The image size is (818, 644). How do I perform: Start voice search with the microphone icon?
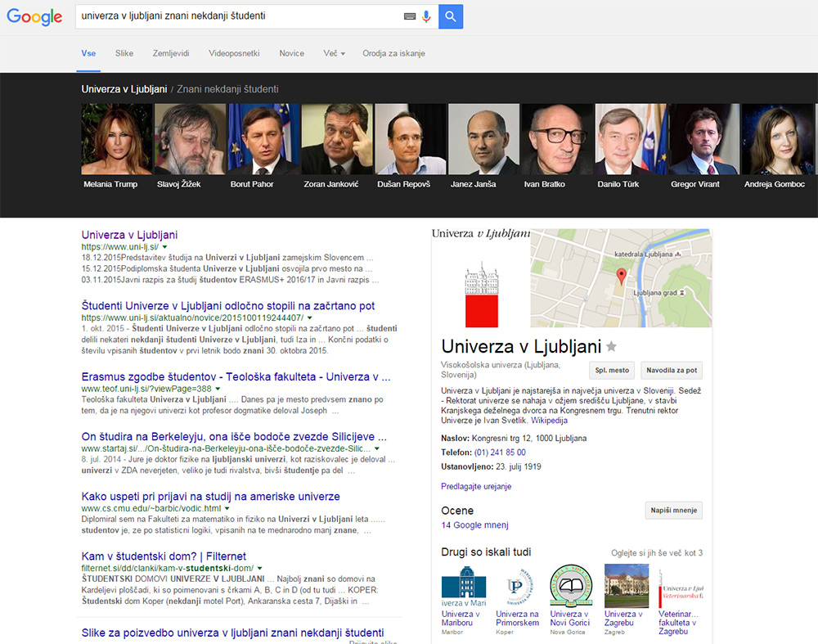point(426,16)
